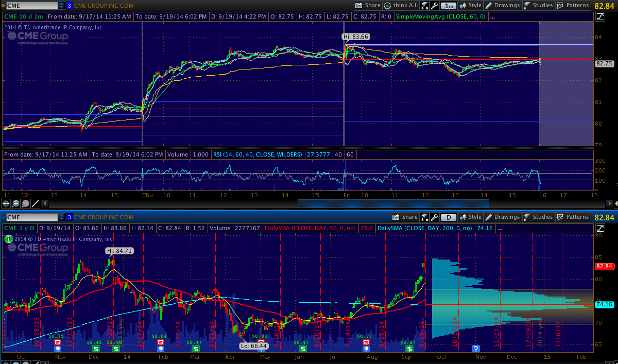Viewport: 618px width, 364px height.
Task: Toggle the 1m timeframe button
Action: [449, 6]
